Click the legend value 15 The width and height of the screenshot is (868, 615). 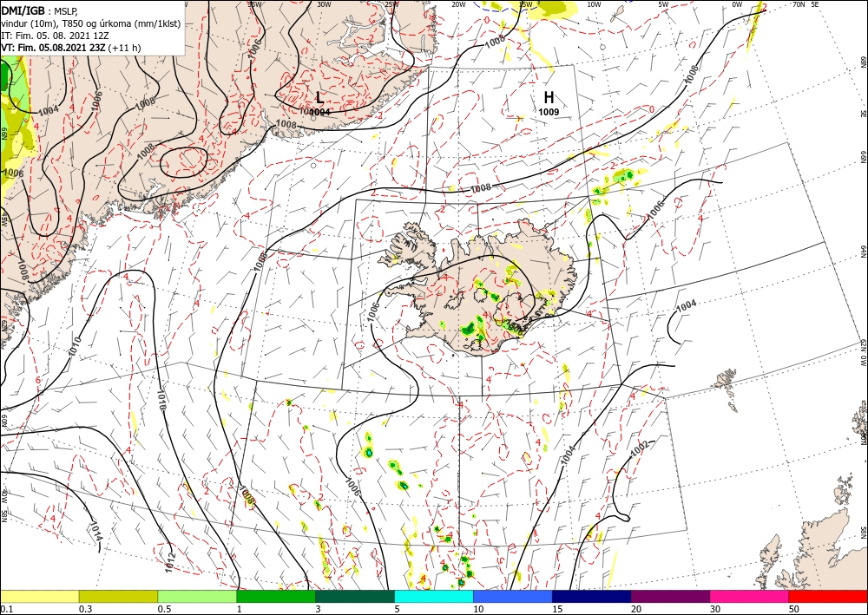click(557, 609)
